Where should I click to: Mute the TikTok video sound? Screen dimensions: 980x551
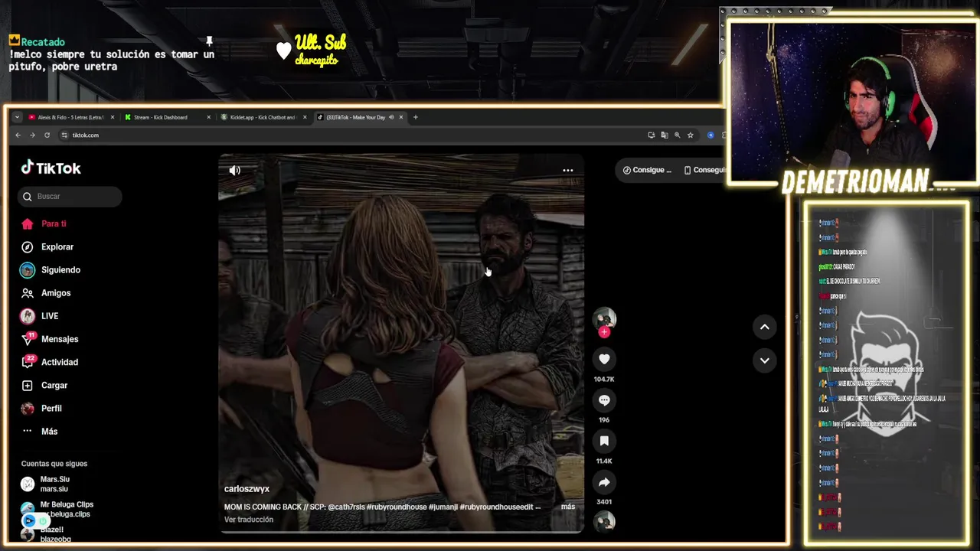(x=235, y=171)
